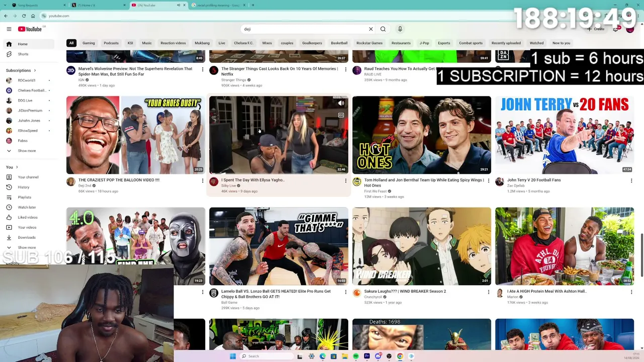Open options for Pop the Balloon video
The height and width of the screenshot is (362, 644).
tap(203, 180)
